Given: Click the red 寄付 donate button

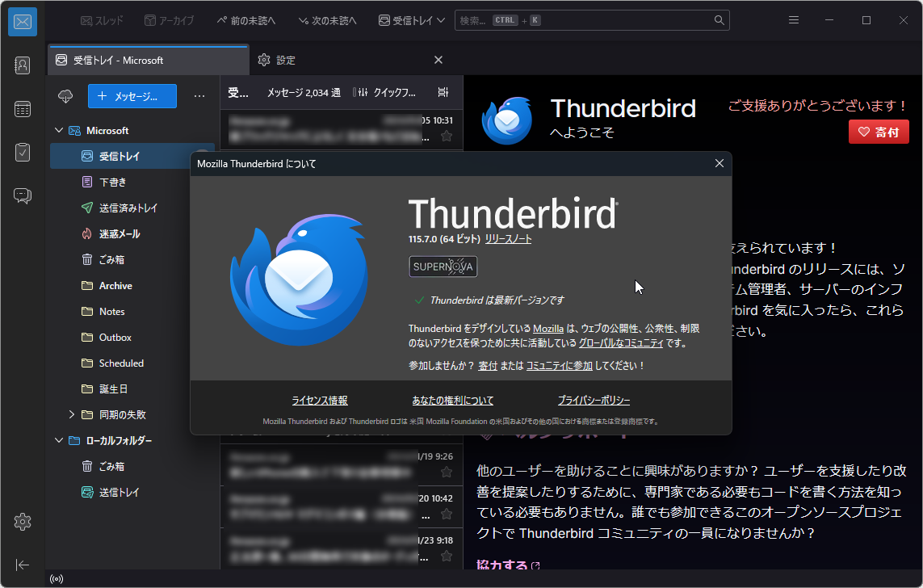Looking at the screenshot, I should pos(879,132).
